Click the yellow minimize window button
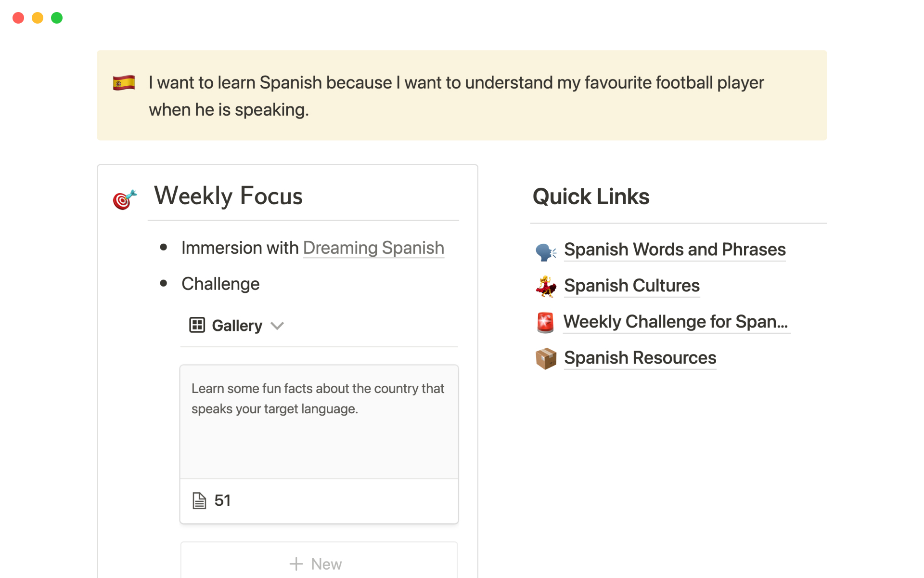The width and height of the screenshot is (924, 578). [x=38, y=18]
